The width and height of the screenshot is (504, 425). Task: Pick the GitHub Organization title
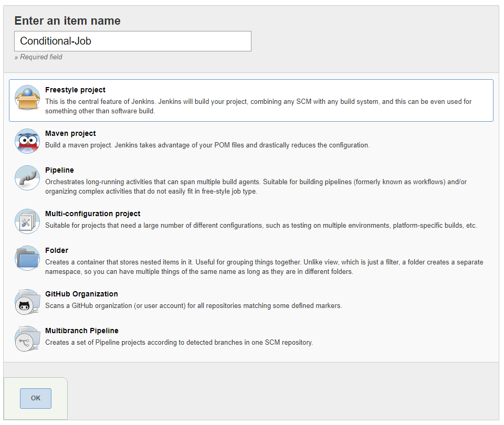(x=81, y=294)
